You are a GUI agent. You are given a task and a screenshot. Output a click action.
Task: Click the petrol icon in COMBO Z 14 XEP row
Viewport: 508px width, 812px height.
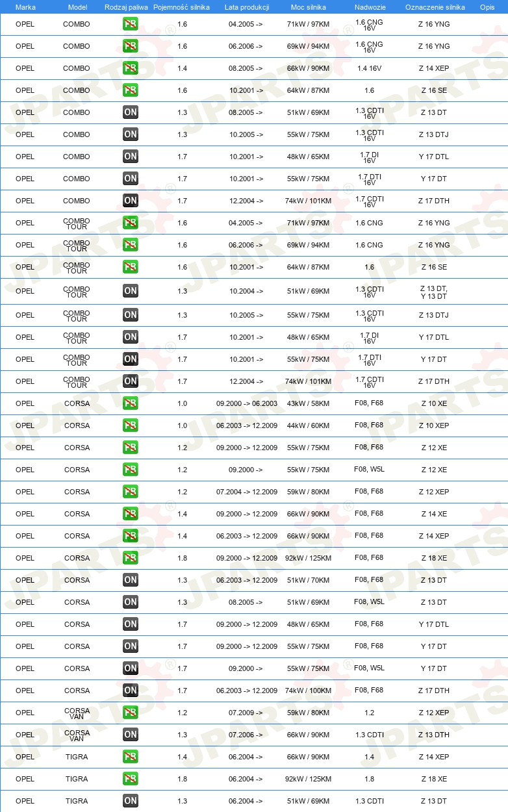click(x=130, y=68)
